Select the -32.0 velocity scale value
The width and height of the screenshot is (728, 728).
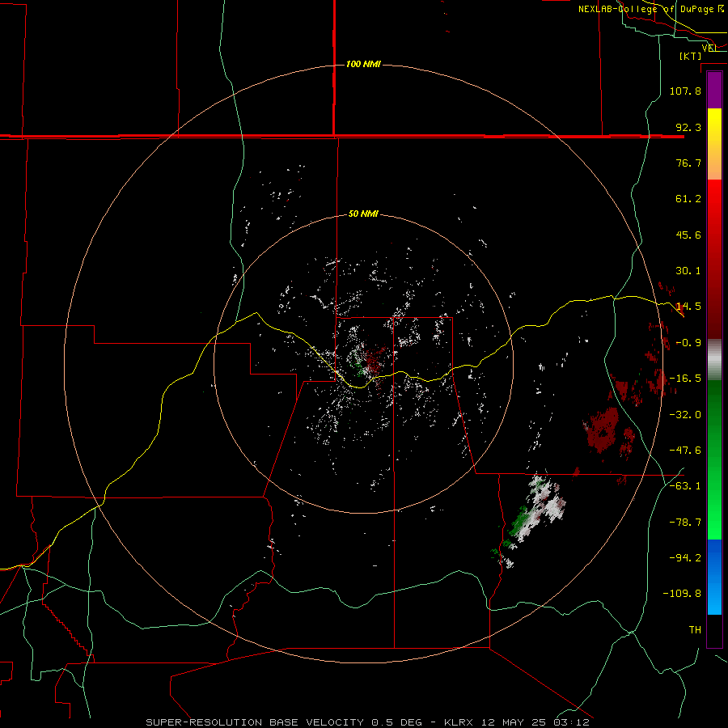(x=685, y=415)
